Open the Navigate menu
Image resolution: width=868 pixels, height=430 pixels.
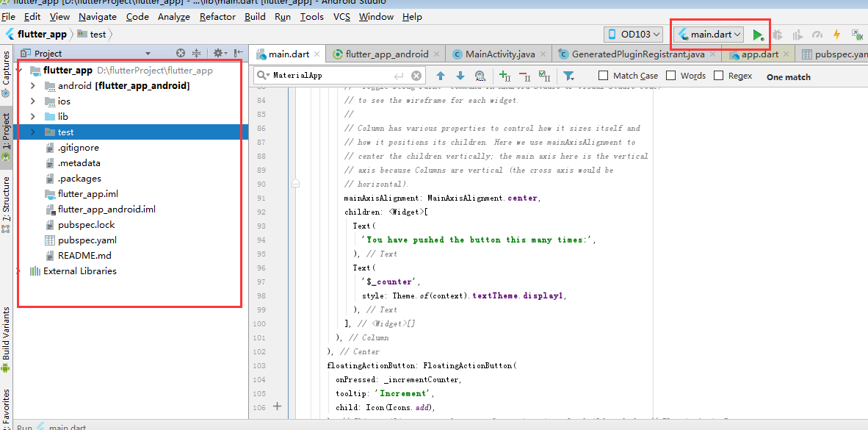pos(98,17)
